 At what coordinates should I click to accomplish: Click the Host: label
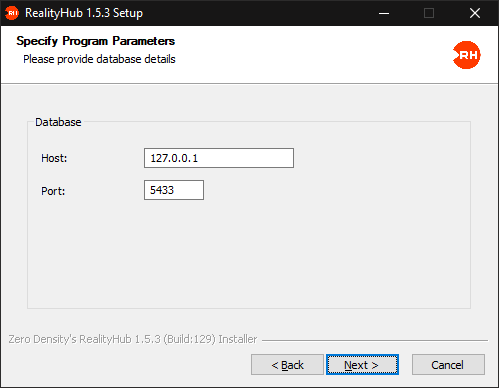pos(54,158)
